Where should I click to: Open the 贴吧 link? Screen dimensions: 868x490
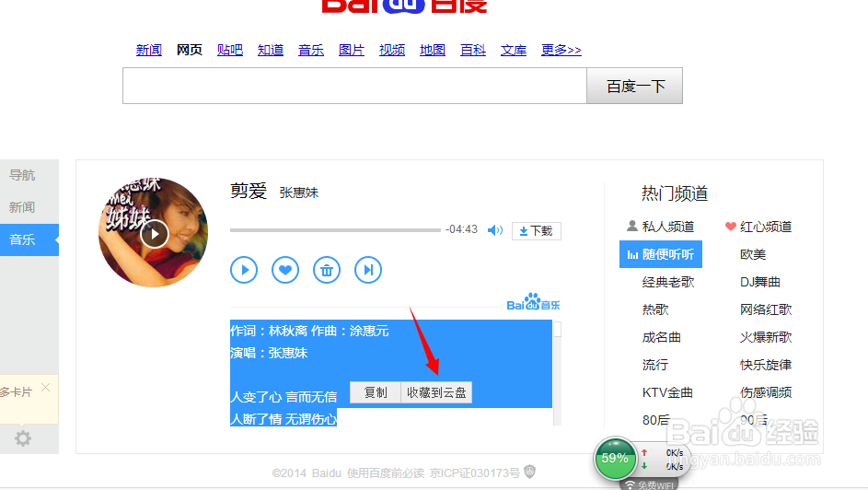pyautogui.click(x=230, y=50)
